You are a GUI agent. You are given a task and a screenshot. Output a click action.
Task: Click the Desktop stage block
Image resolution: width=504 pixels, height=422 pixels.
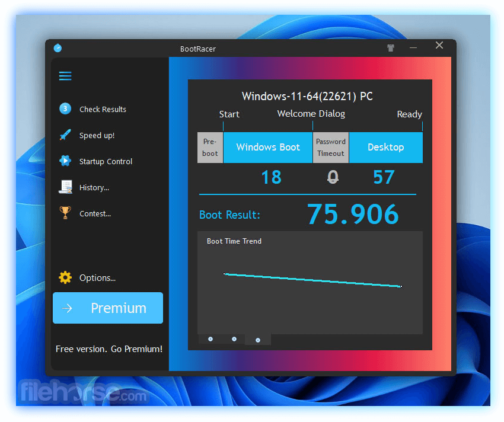tap(386, 148)
